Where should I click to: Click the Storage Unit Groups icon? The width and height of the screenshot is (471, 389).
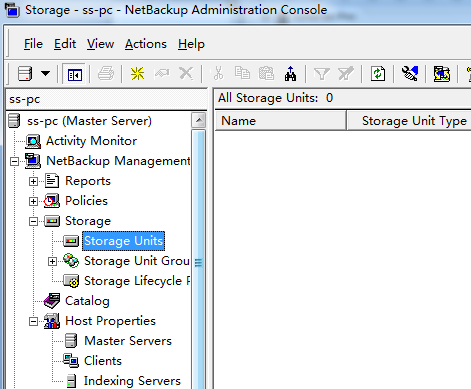[71, 261]
